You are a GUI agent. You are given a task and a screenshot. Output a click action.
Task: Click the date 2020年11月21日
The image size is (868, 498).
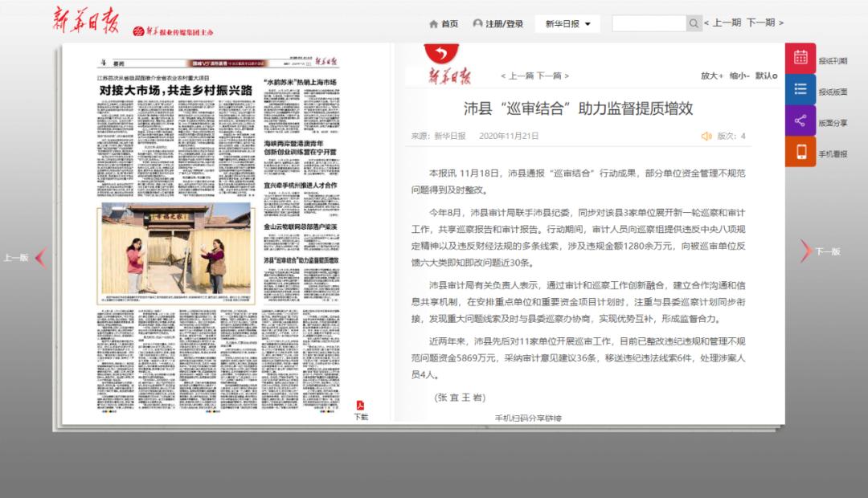pyautogui.click(x=509, y=136)
